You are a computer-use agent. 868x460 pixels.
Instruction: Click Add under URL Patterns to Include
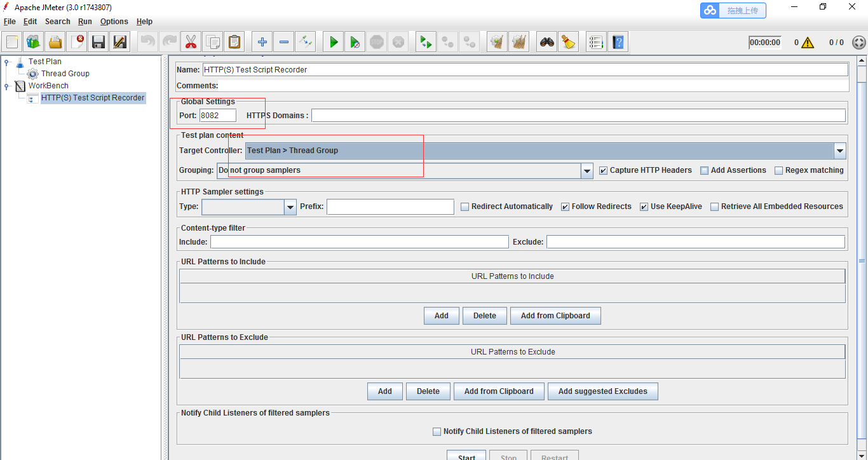pos(442,316)
